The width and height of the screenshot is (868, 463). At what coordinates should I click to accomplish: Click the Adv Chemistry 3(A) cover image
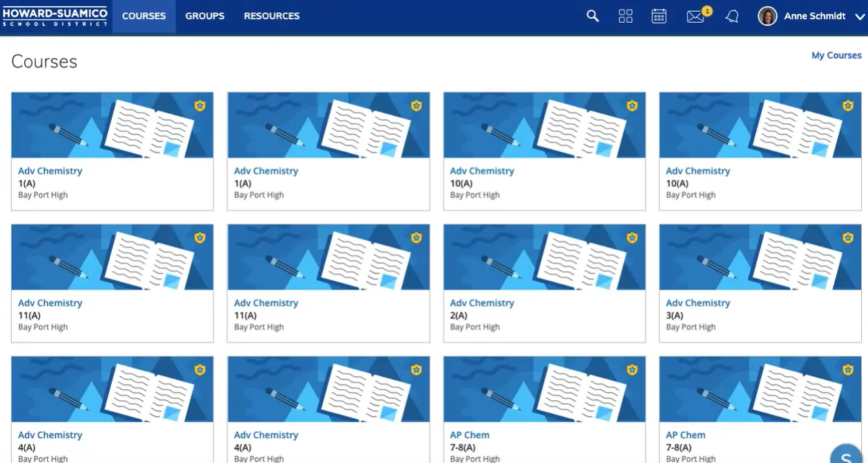tap(760, 257)
